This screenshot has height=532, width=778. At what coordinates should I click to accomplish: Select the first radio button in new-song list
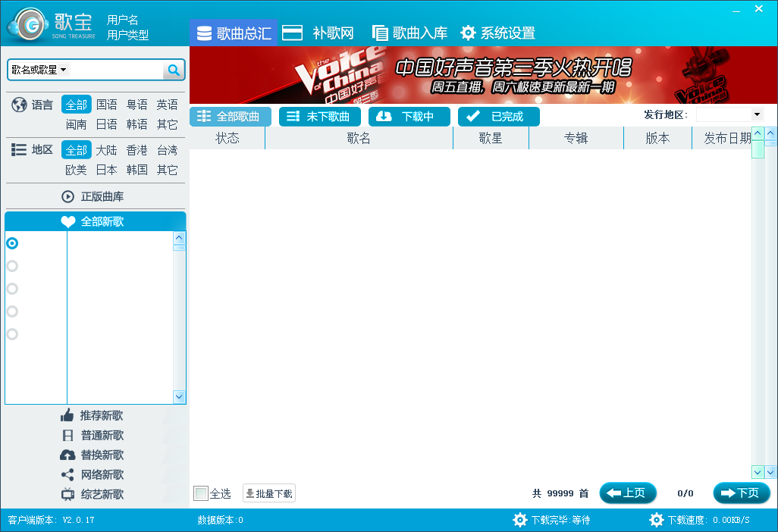coord(12,243)
